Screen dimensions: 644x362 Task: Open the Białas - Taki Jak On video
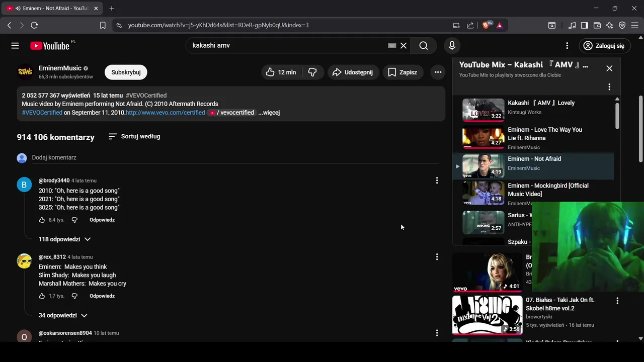[560, 304]
